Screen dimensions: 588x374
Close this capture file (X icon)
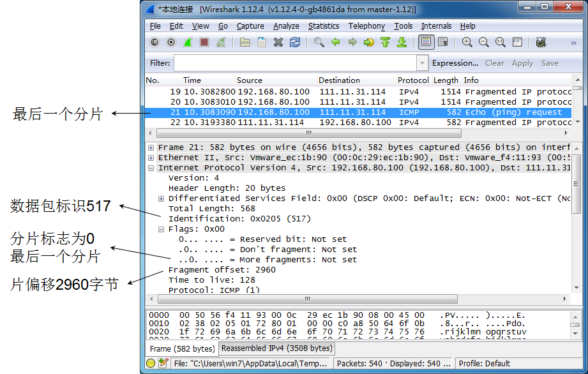278,42
